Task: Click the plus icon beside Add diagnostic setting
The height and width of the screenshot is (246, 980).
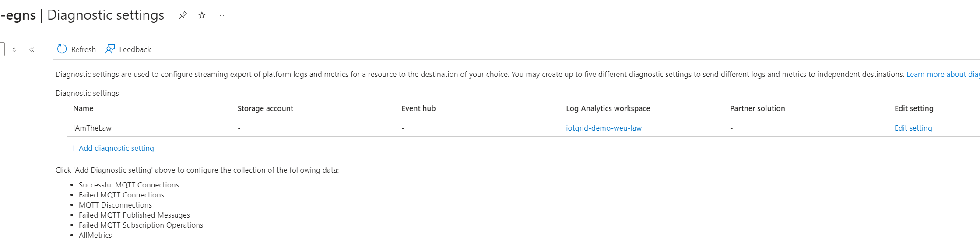Action: 73,148
